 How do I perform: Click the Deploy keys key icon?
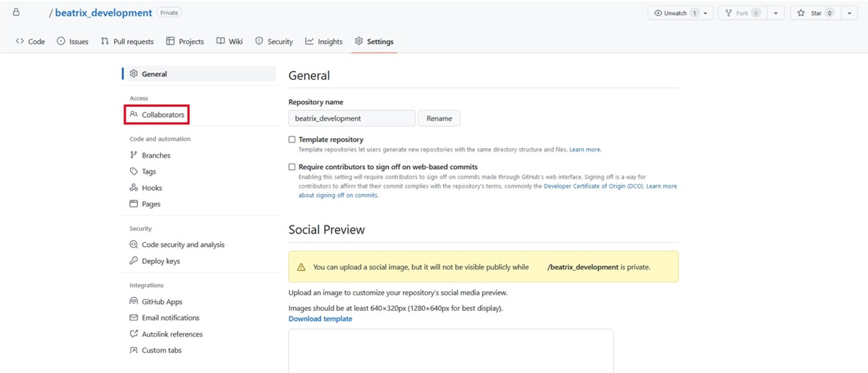pos(133,261)
